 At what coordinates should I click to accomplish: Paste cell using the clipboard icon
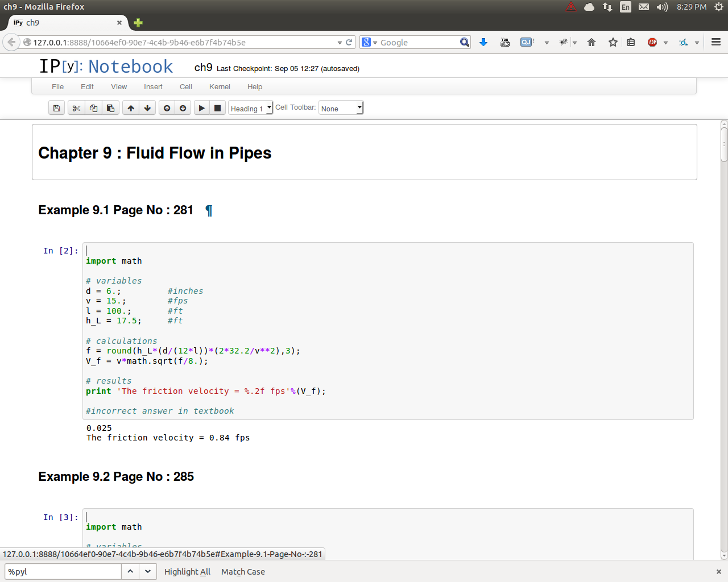[x=110, y=108]
